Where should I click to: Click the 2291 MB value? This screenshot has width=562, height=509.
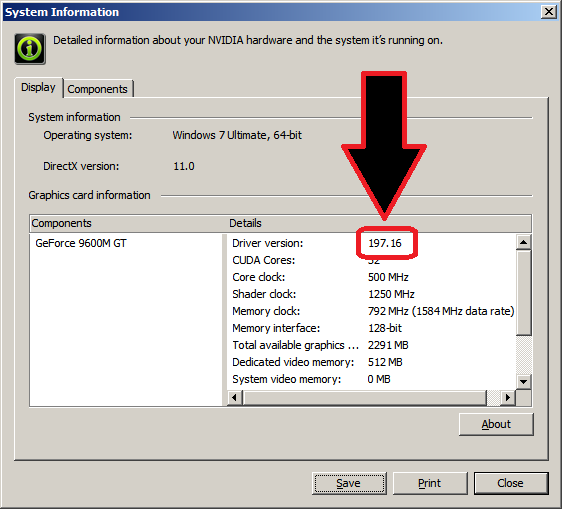coord(388,345)
